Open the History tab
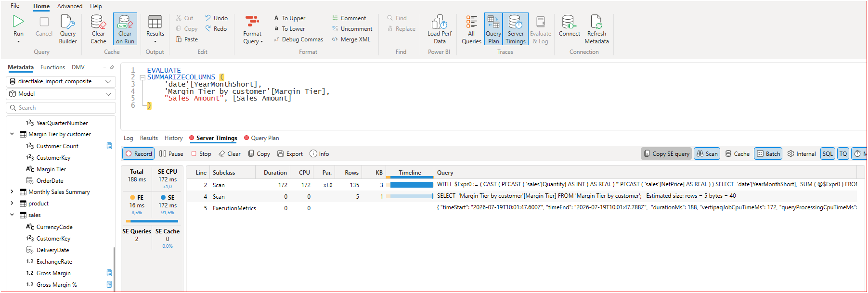Viewport: 868px width, 293px height. click(x=174, y=138)
